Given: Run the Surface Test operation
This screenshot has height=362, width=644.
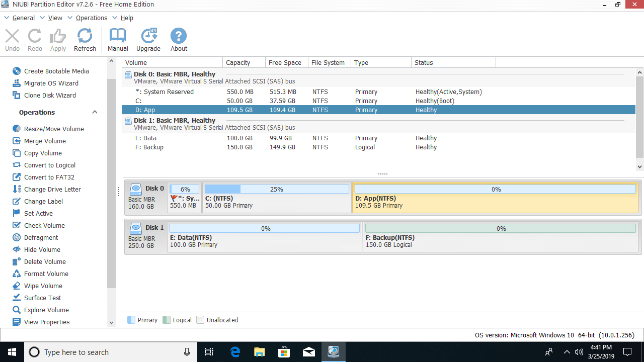Looking at the screenshot, I should tap(42, 298).
